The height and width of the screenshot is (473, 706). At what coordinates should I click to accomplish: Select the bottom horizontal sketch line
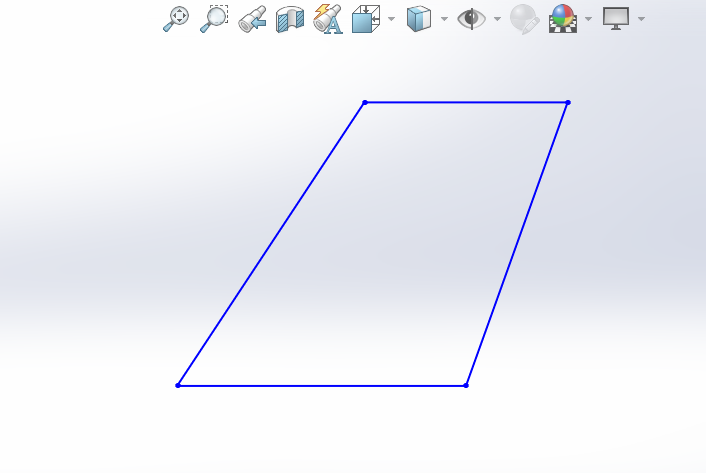[322, 386]
